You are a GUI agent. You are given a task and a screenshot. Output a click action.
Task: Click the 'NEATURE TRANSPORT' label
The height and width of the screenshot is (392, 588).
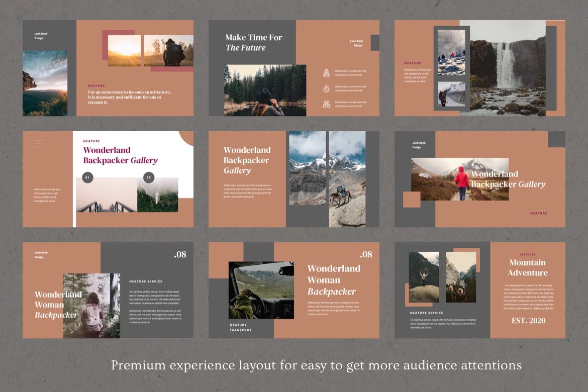[241, 328]
